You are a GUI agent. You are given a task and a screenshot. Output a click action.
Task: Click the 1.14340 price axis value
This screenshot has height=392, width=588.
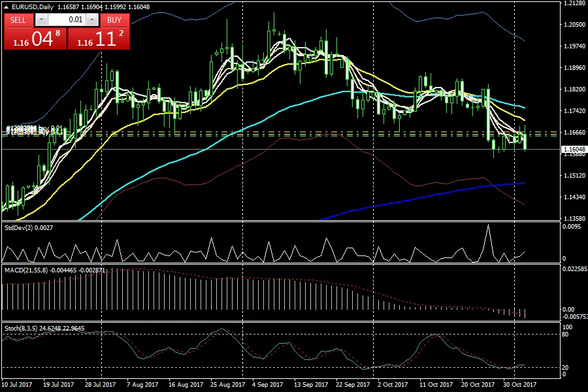point(574,197)
